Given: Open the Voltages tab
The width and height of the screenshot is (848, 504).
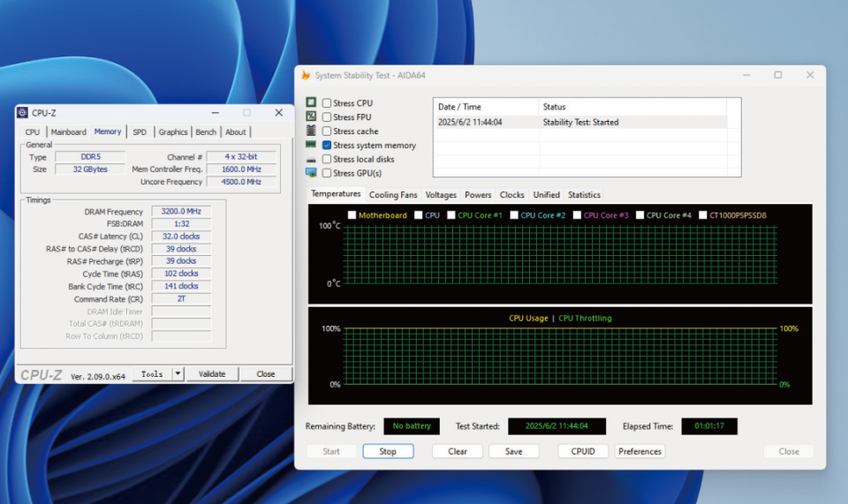Looking at the screenshot, I should pyautogui.click(x=441, y=195).
